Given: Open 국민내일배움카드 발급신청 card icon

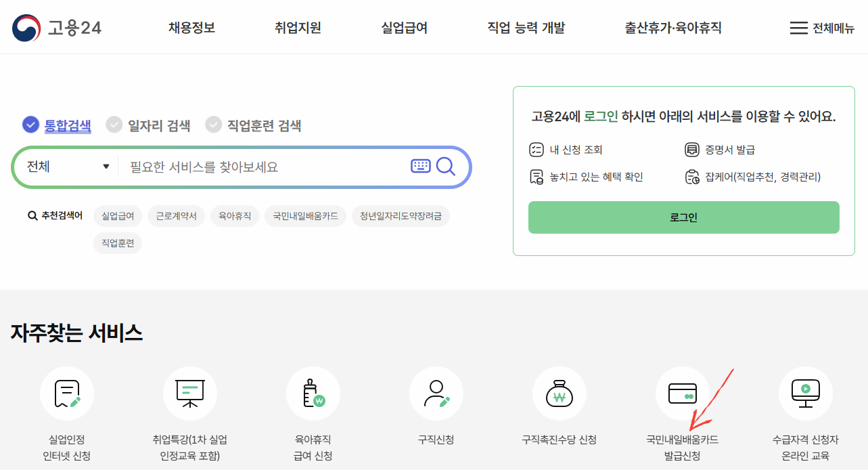Looking at the screenshot, I should (683, 393).
